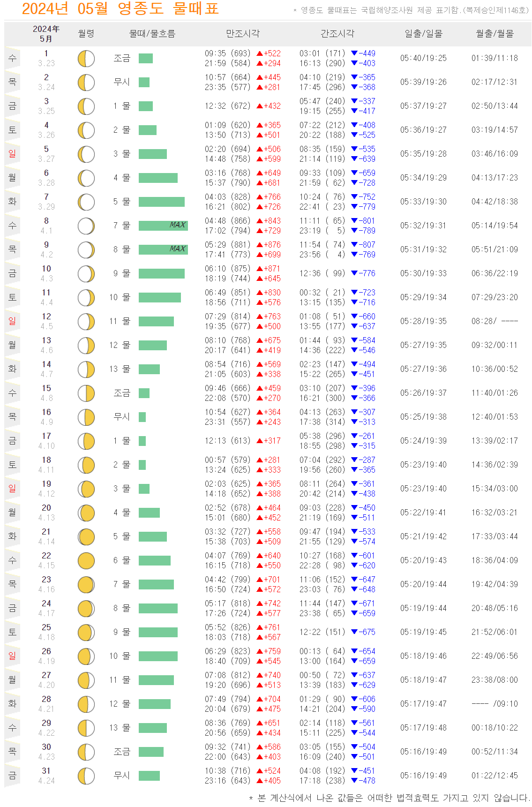Click the low tide entry 03:01 (171)
The image size is (532, 807).
322,53
